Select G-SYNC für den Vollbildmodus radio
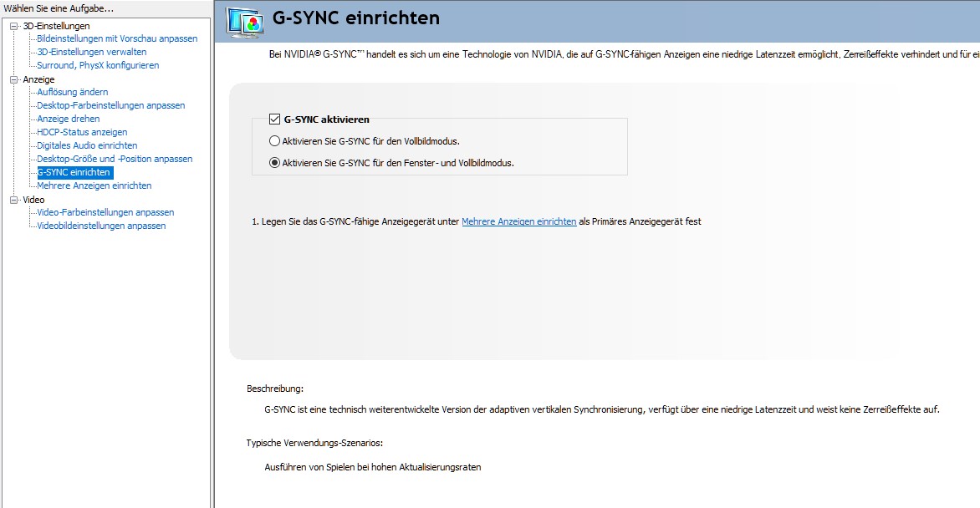The width and height of the screenshot is (980, 508). [x=274, y=141]
